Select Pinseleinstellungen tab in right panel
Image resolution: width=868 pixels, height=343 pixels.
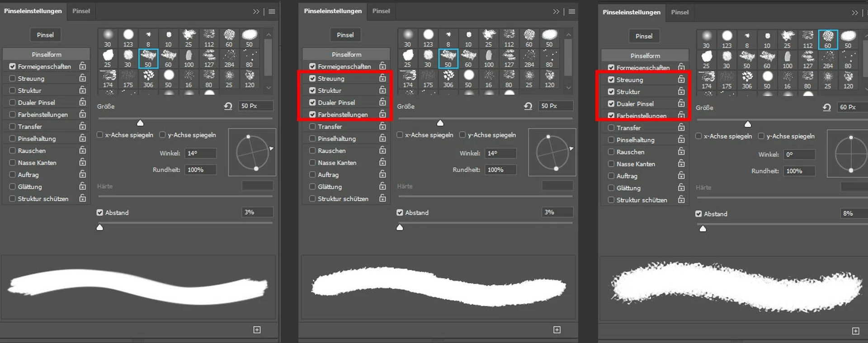click(x=632, y=12)
